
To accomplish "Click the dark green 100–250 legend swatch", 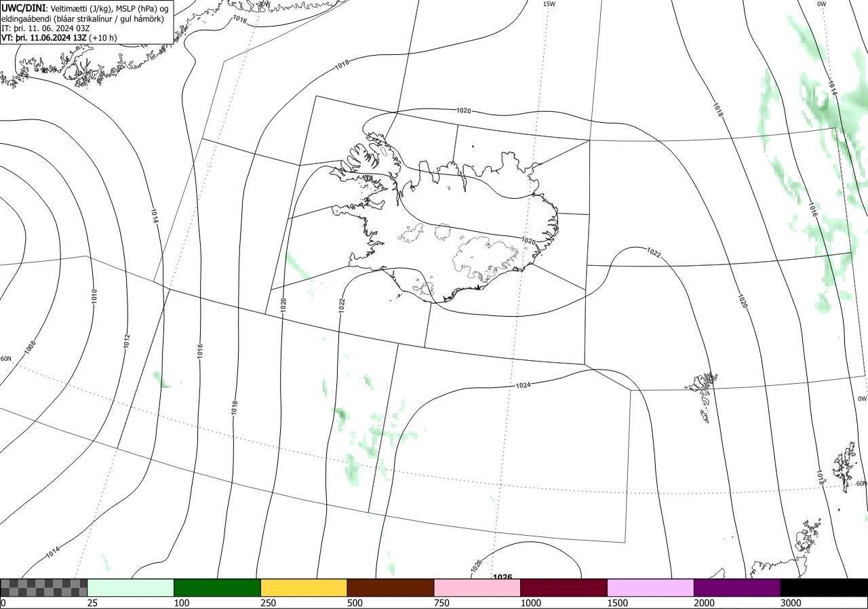I will (217, 587).
